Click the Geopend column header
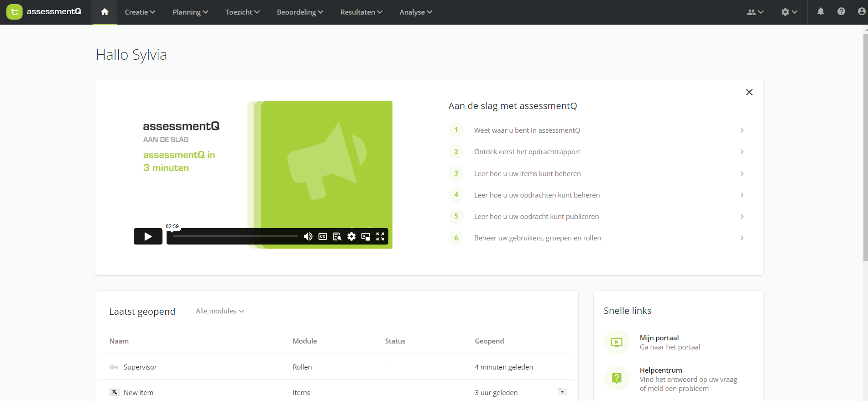The width and height of the screenshot is (868, 401). pos(489,341)
